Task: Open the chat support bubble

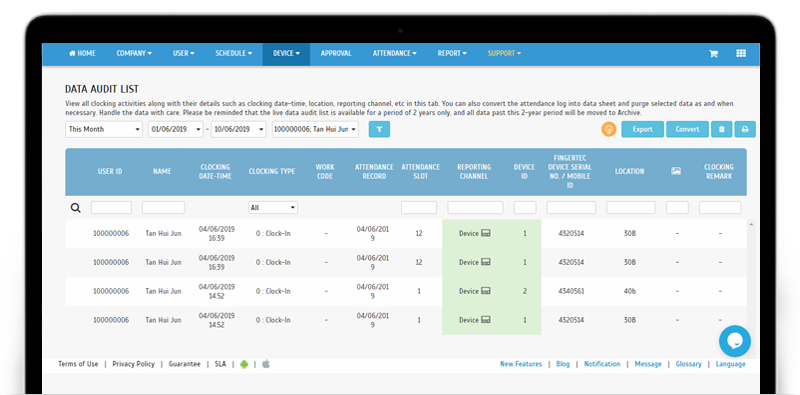Action: 735,341
